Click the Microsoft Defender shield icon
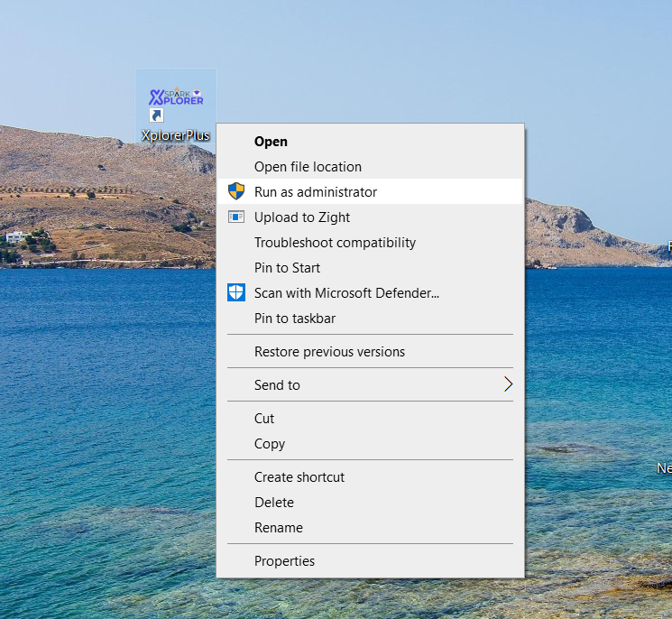Image resolution: width=672 pixels, height=619 pixels. [236, 292]
